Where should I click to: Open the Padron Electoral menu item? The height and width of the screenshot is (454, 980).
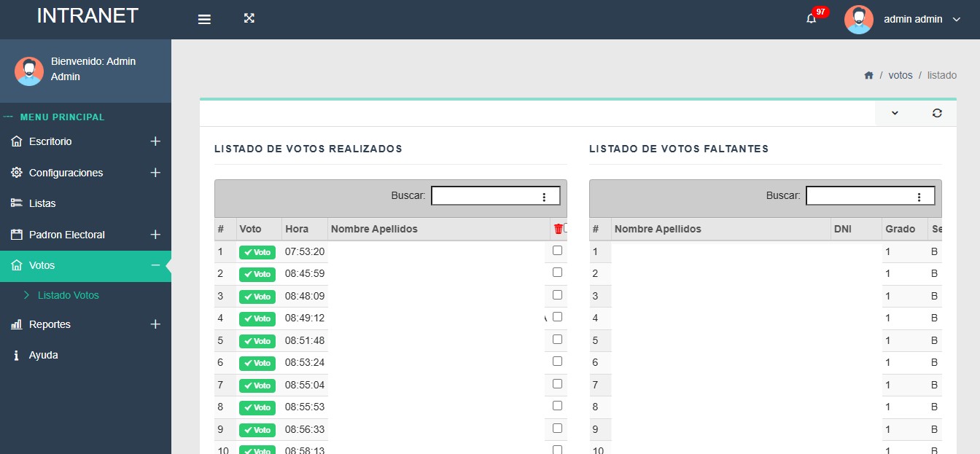pos(85,235)
